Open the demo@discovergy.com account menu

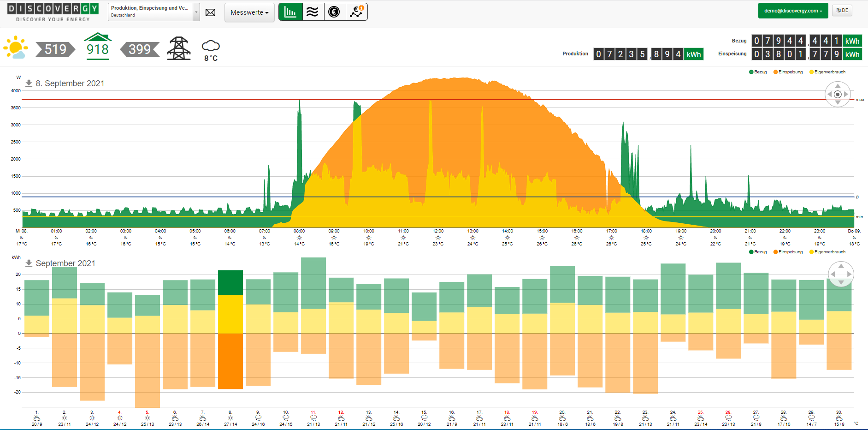(x=793, y=11)
